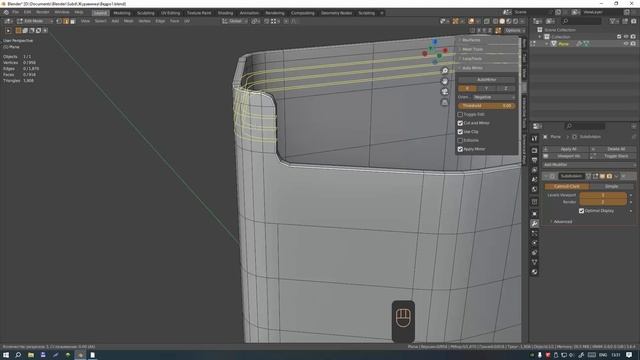Open the Window menu in the top bar

point(62,12)
